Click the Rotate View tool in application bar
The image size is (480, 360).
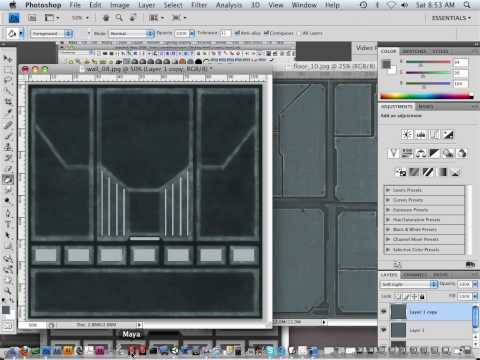click(x=132, y=18)
